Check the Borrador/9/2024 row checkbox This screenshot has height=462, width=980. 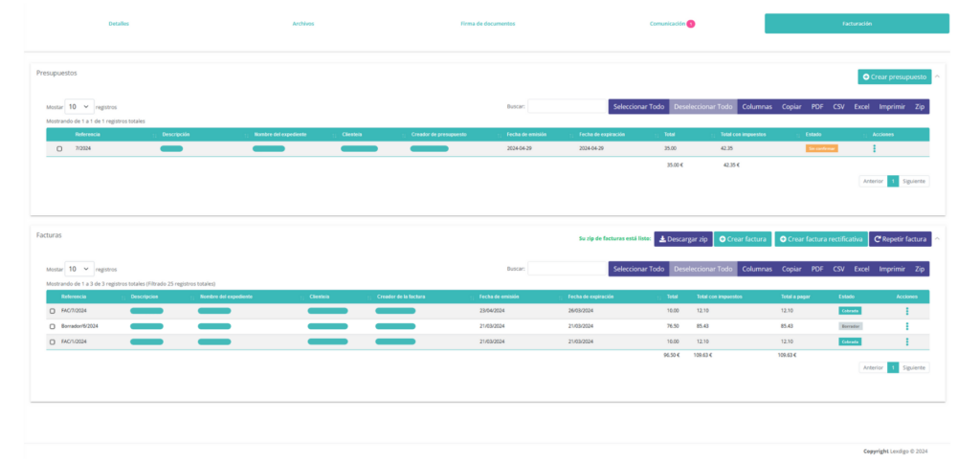pyautogui.click(x=53, y=326)
